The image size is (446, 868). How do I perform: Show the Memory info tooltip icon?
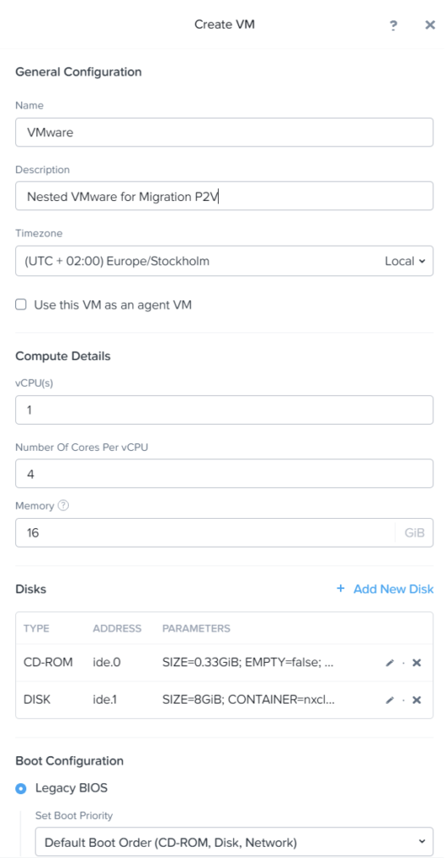click(63, 505)
